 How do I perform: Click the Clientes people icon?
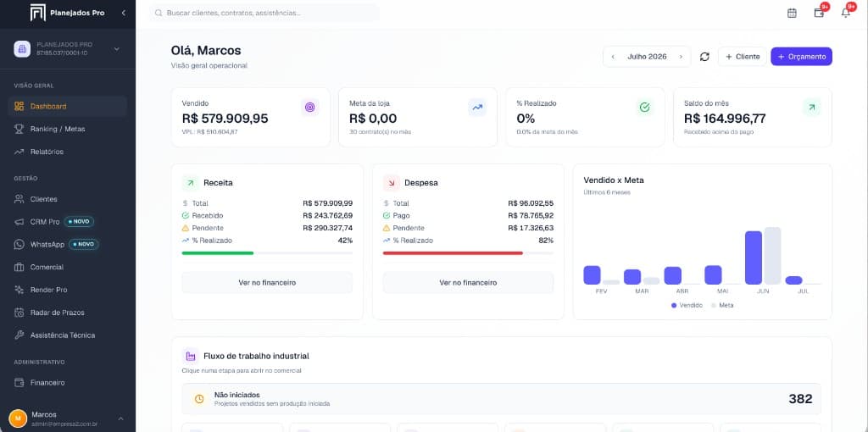tap(19, 199)
